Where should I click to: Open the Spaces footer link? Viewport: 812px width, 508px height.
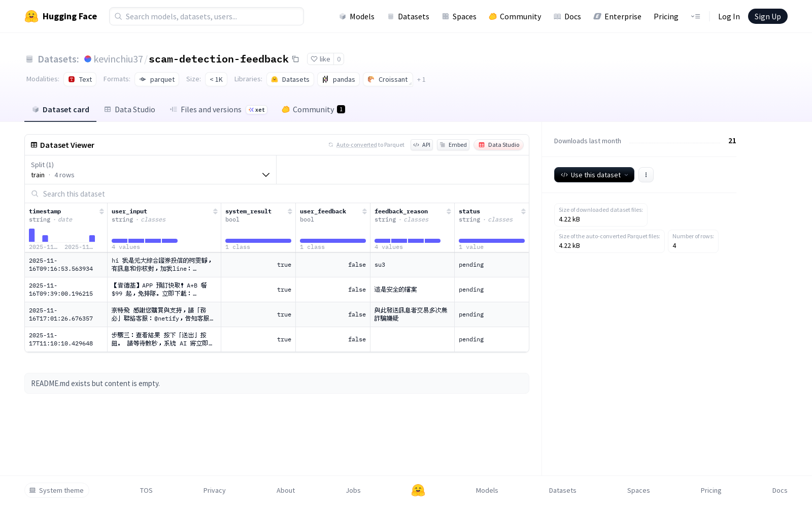(638, 490)
